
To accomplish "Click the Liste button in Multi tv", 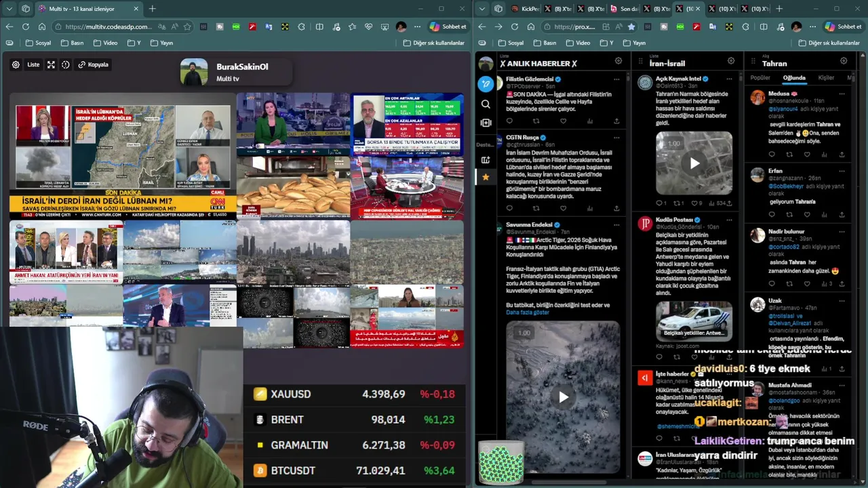I will (x=33, y=65).
